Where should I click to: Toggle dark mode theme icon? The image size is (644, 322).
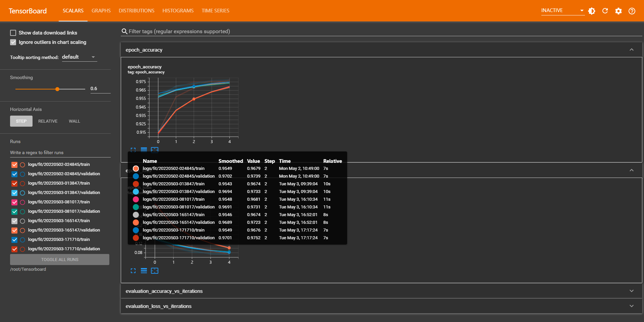pyautogui.click(x=592, y=11)
